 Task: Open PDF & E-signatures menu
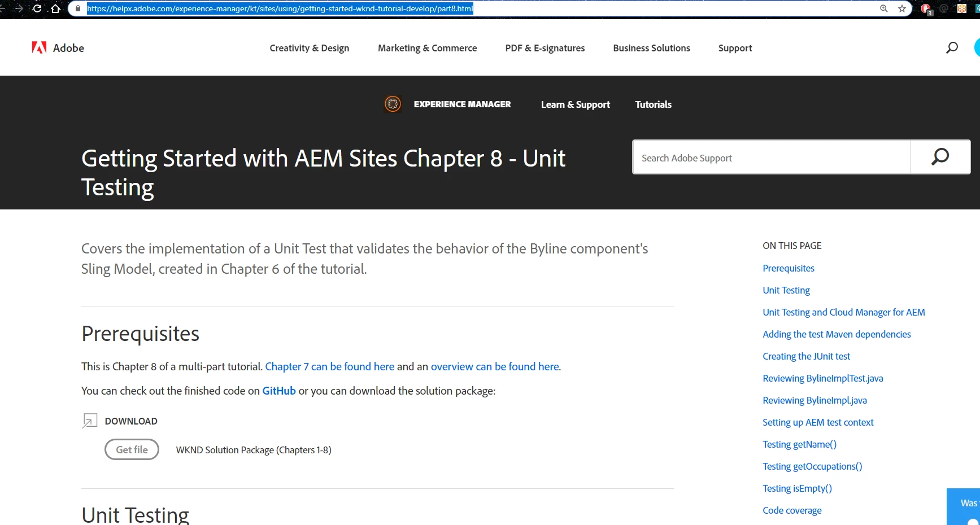tap(545, 48)
